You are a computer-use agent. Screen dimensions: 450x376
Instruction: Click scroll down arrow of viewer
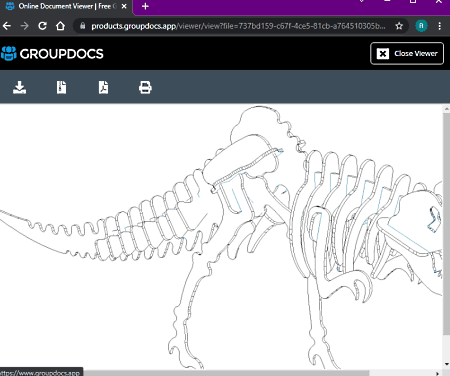click(x=447, y=364)
